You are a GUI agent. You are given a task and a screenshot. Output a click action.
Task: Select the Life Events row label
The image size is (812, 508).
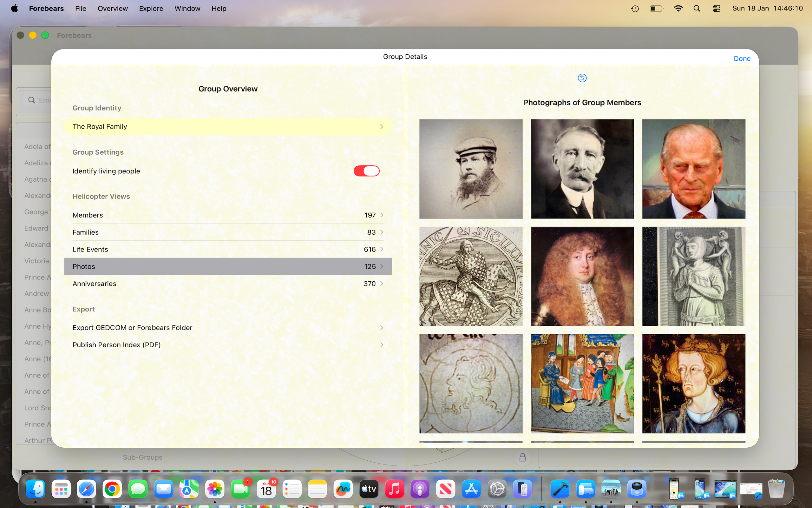90,249
